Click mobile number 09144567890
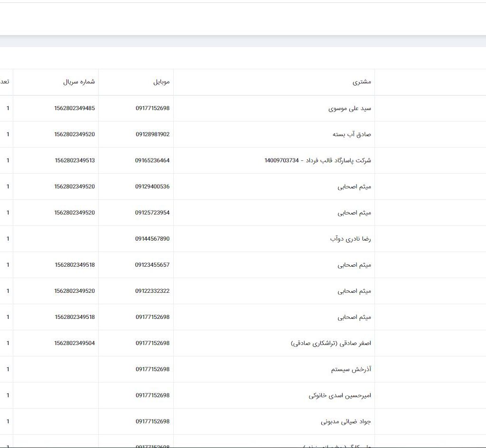Viewport: 486px width, 448px height. [152, 239]
